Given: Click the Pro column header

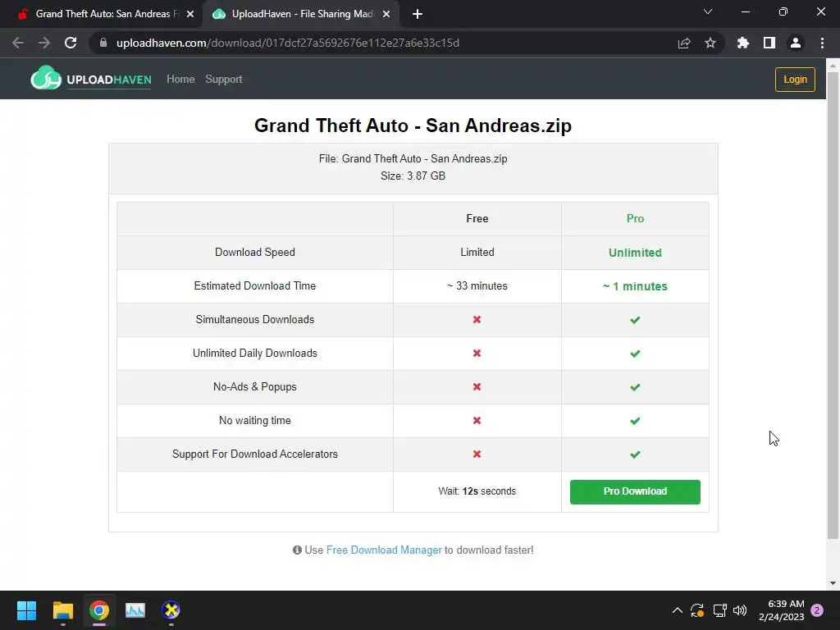Looking at the screenshot, I should [636, 218].
